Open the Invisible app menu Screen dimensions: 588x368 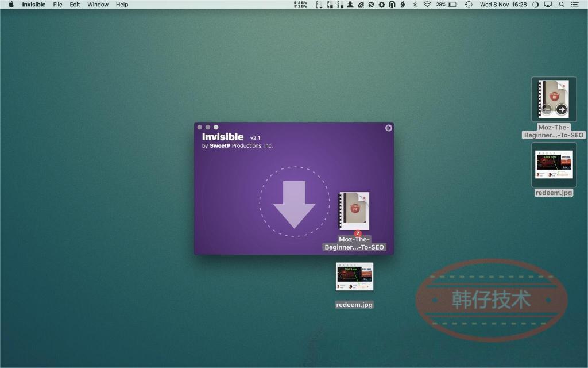[34, 5]
